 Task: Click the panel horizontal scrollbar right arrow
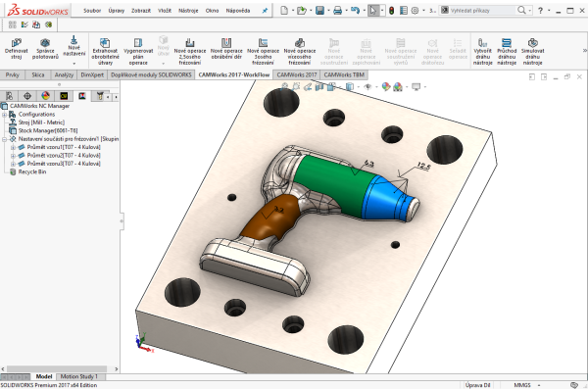[x=116, y=369]
